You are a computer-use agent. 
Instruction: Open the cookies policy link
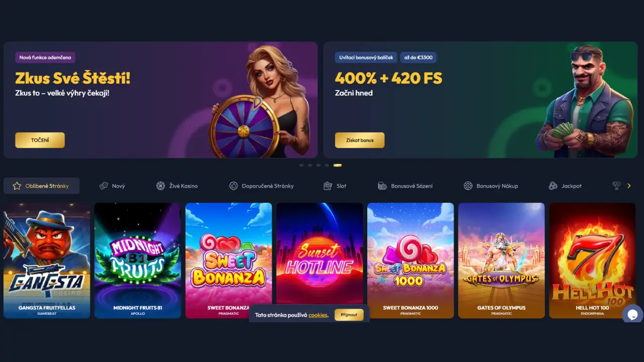[x=318, y=315]
